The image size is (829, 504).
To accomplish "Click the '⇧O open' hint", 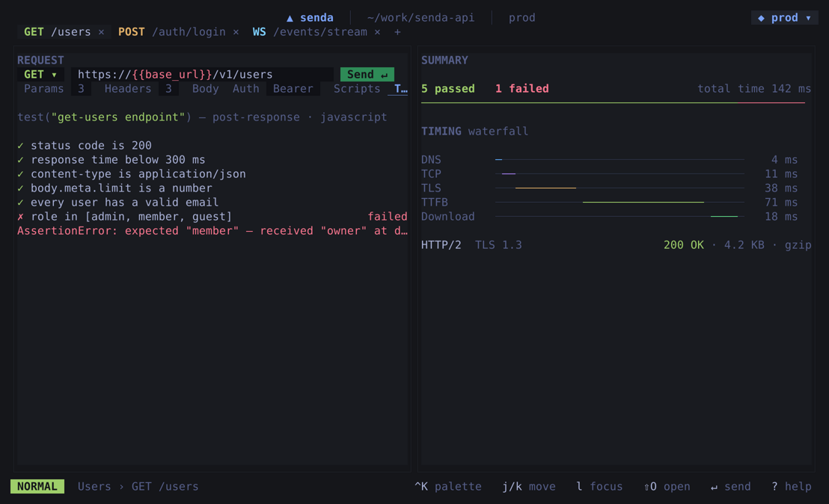I will (667, 487).
